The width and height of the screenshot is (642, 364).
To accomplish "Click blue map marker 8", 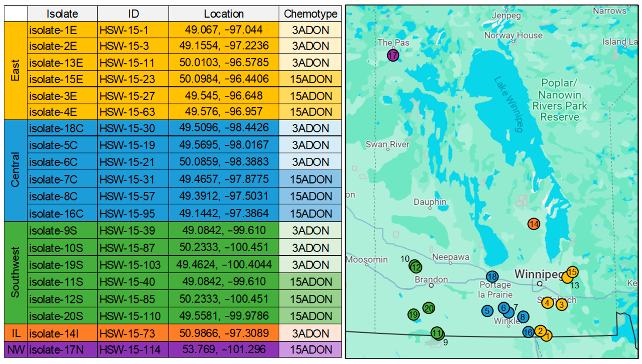I will click(x=523, y=317).
